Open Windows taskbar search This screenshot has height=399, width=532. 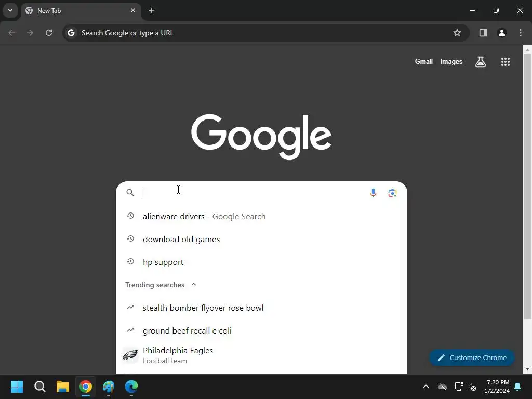(39, 387)
